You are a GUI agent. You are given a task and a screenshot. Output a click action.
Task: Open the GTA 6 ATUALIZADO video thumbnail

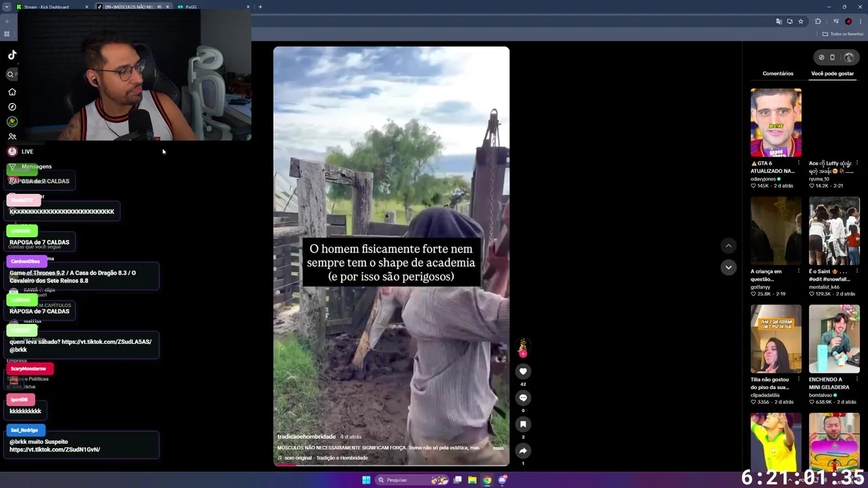(776, 123)
